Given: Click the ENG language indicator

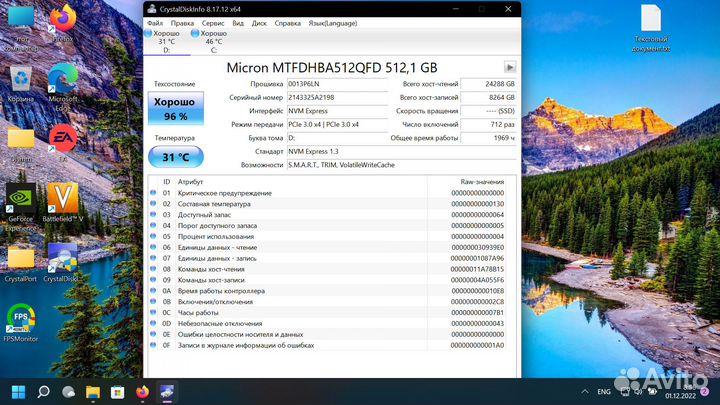Looking at the screenshot, I should click(x=604, y=392).
